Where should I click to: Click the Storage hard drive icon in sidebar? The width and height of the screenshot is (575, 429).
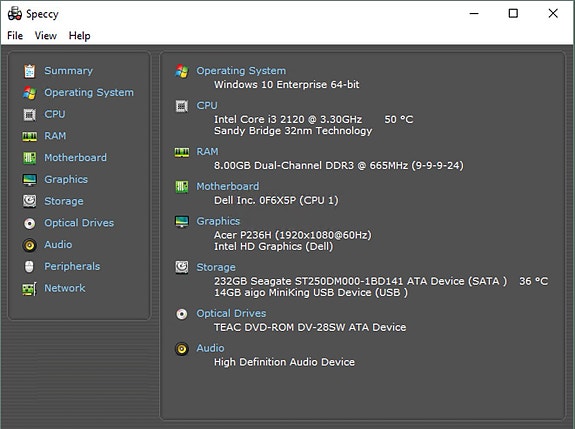tap(30, 201)
